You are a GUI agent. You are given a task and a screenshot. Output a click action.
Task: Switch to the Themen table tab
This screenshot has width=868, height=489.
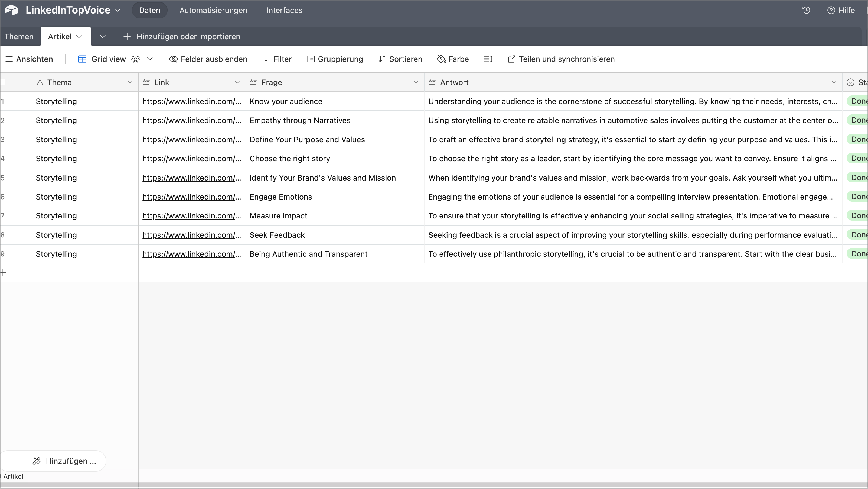point(19,36)
